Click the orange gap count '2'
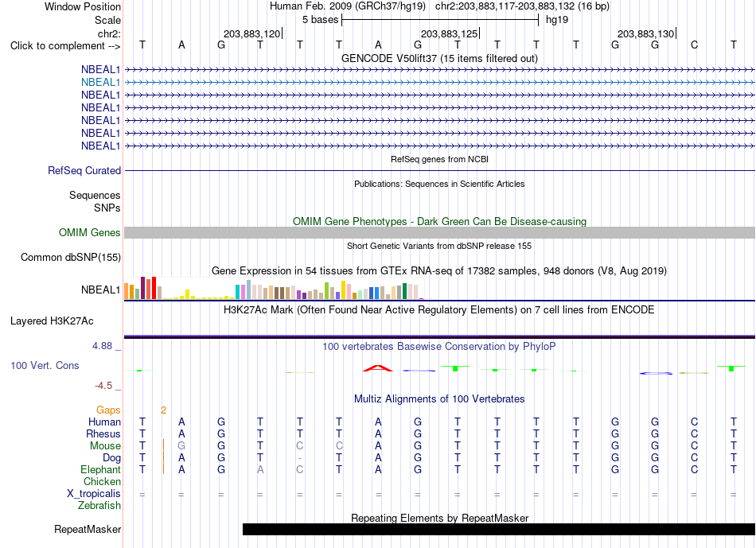 coord(163,410)
